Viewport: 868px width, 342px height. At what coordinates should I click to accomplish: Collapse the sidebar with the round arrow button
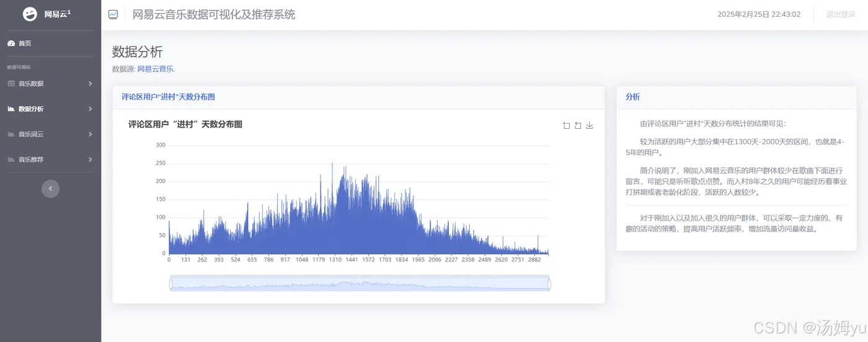pyautogui.click(x=51, y=189)
